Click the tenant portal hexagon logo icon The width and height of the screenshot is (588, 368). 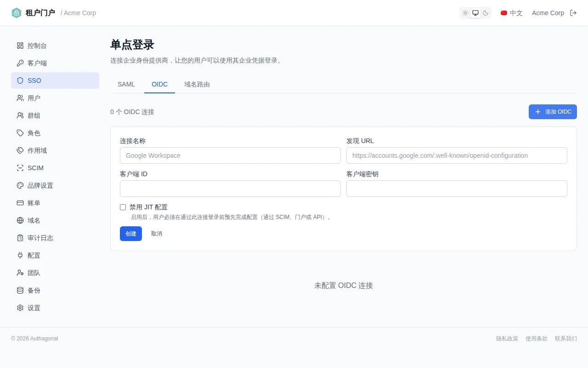[17, 13]
